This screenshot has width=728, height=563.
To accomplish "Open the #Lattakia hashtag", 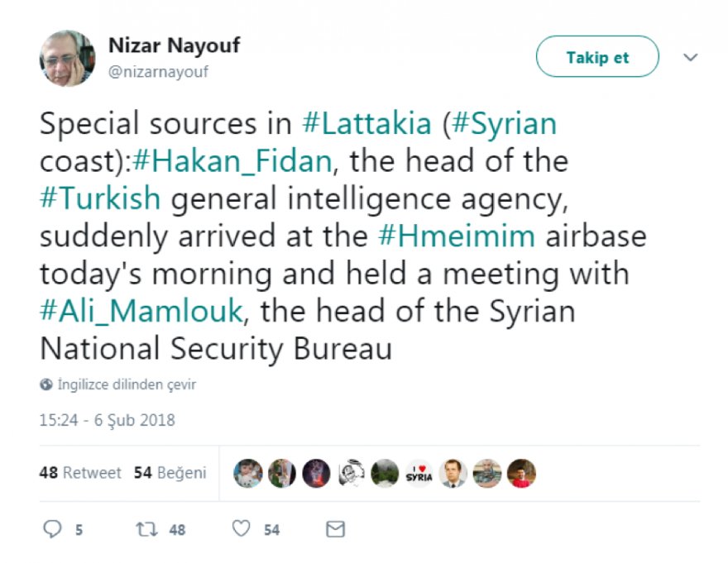I will coord(366,123).
